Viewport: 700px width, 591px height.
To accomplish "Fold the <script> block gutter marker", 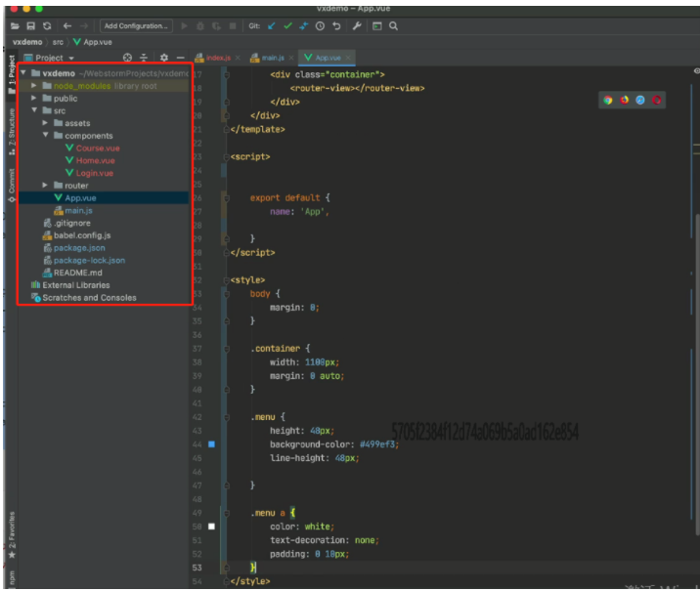I will 227,157.
